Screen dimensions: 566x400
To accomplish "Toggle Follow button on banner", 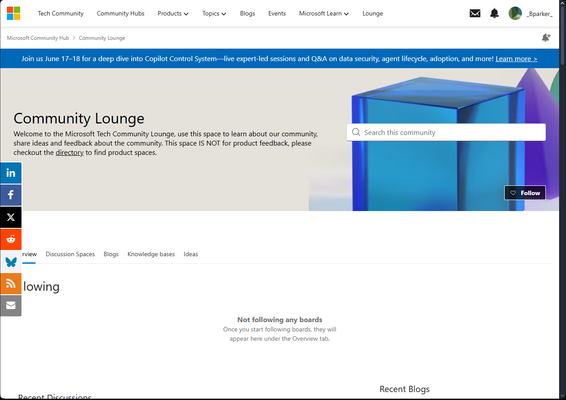I will pyautogui.click(x=525, y=193).
